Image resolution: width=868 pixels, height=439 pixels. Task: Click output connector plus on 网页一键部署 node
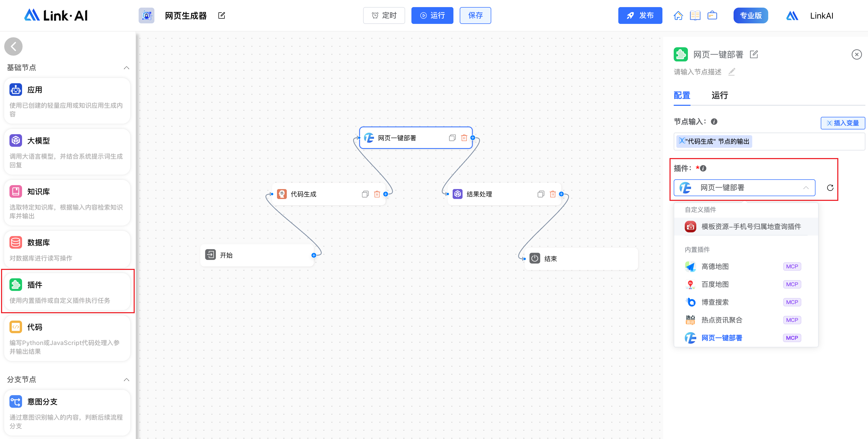point(473,138)
